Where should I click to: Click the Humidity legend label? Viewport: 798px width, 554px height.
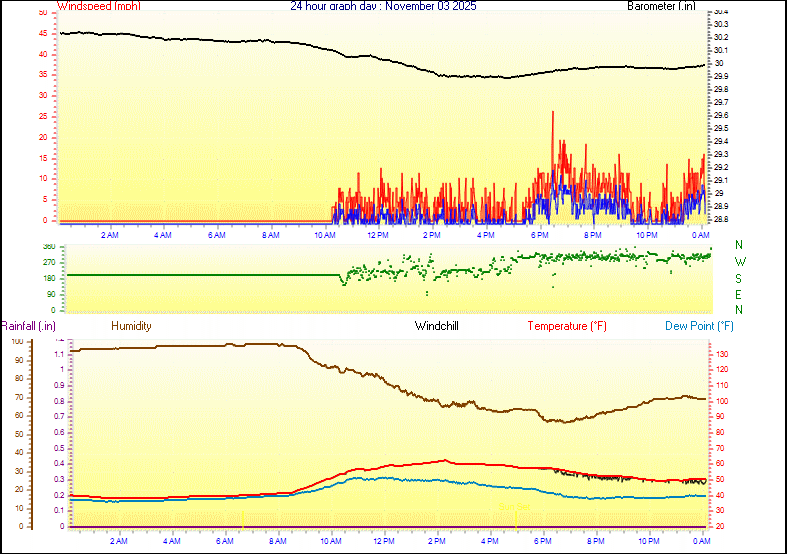(x=131, y=326)
